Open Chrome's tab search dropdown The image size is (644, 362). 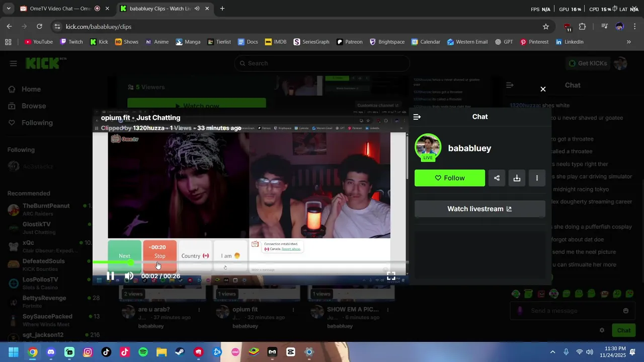point(8,9)
